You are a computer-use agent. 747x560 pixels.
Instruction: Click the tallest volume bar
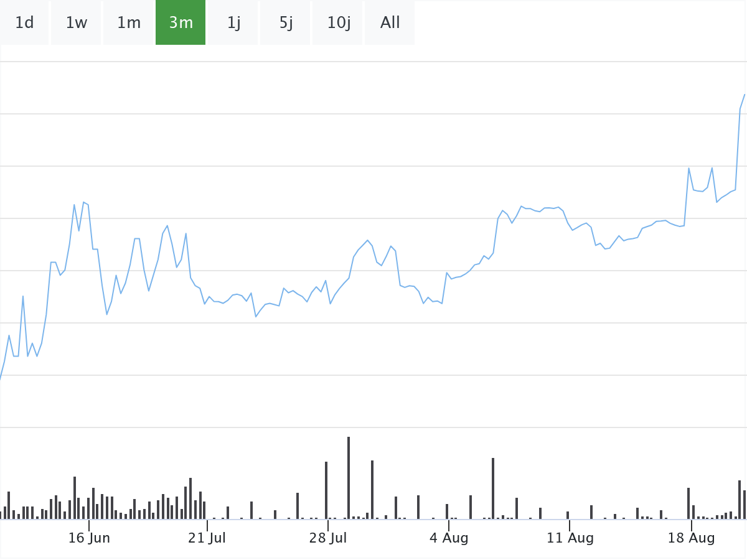[x=349, y=478]
